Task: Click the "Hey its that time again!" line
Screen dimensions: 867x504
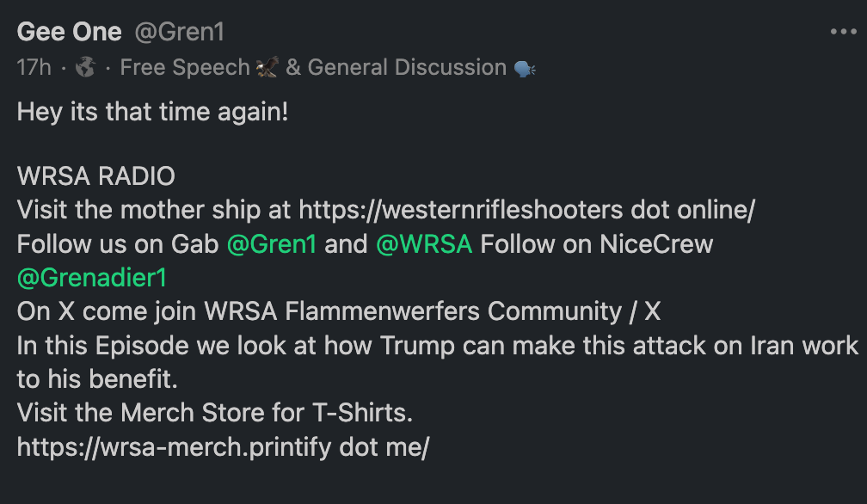Action: click(x=152, y=112)
